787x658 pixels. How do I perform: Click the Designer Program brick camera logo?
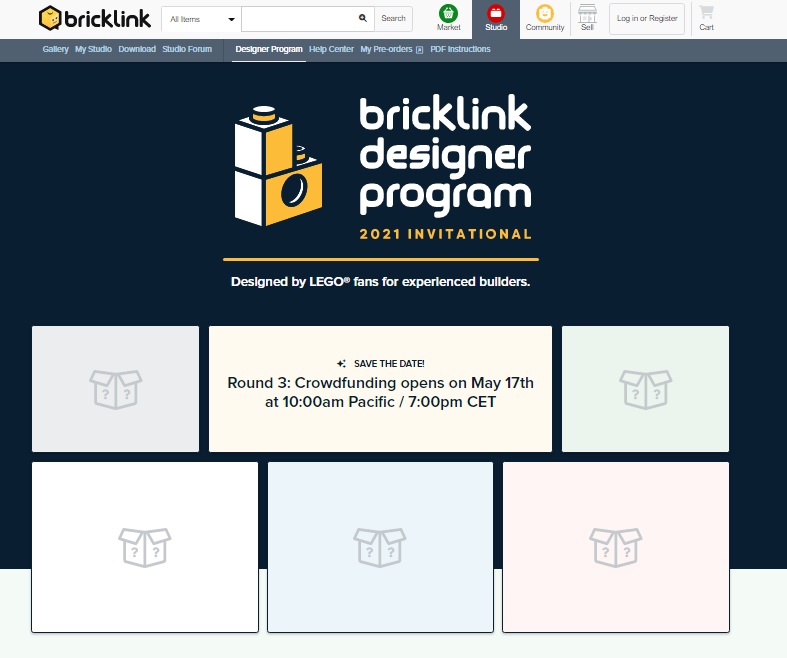click(x=278, y=166)
